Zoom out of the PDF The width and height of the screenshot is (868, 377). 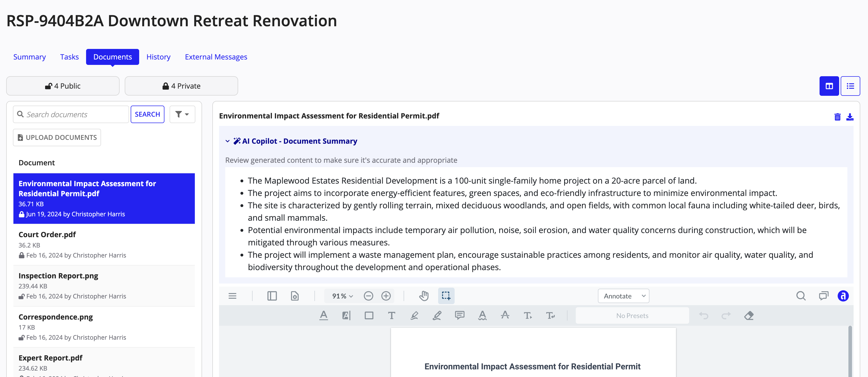368,296
